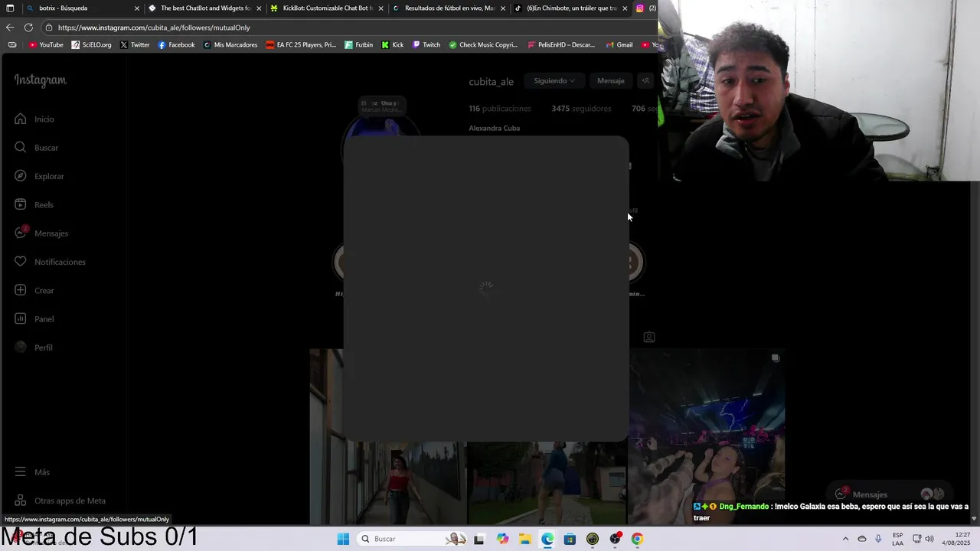
Task: Open Google Chrome from the taskbar
Action: coord(637,539)
